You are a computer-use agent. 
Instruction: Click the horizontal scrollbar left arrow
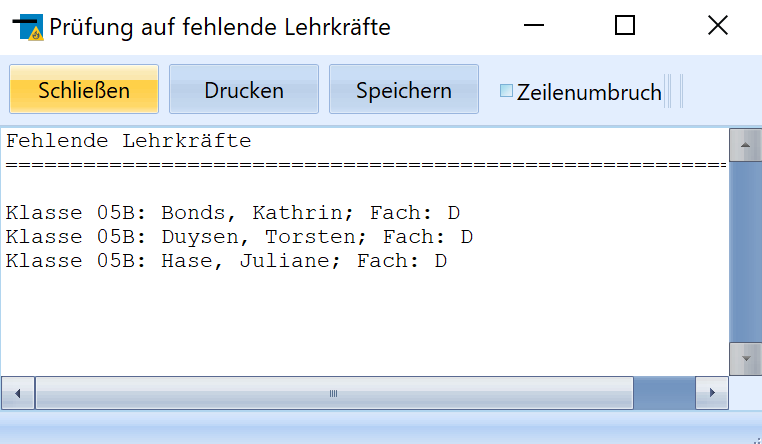[17, 393]
